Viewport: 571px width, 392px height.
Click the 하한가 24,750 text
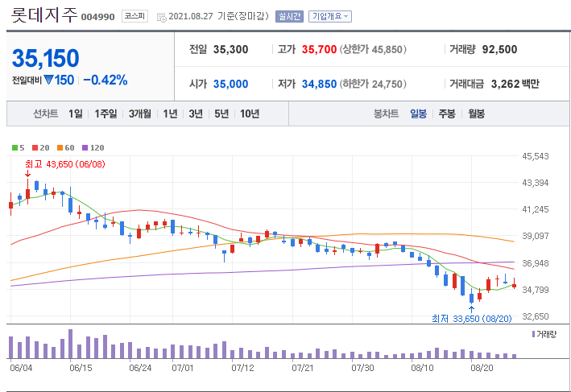pos(373,84)
